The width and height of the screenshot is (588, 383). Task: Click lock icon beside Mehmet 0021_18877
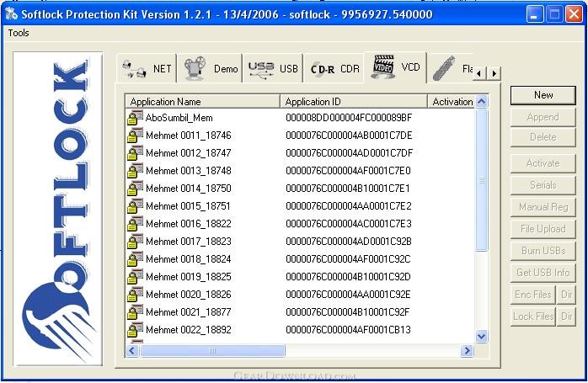[135, 311]
